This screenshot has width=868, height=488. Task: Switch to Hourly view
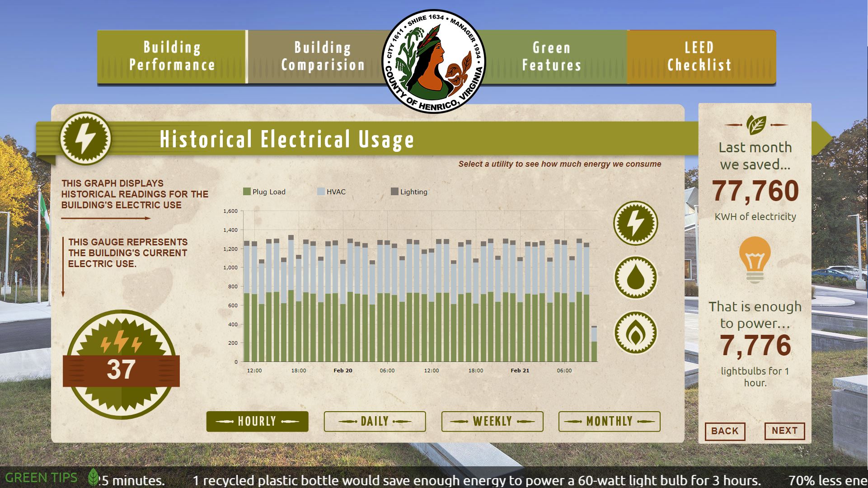257,421
